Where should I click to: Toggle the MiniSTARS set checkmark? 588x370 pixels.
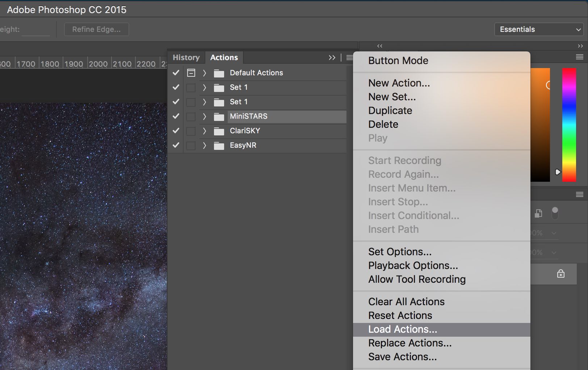[x=176, y=116]
